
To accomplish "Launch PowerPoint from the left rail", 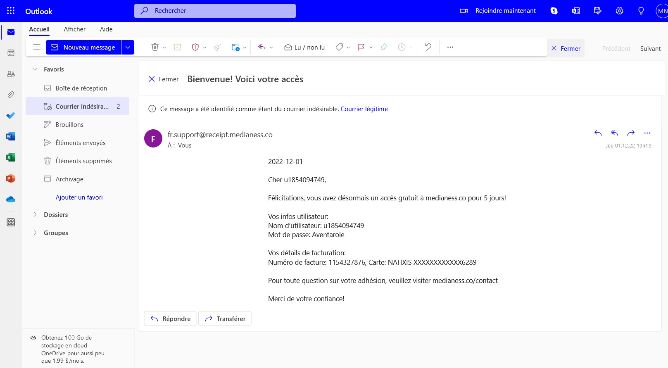I will pos(11,178).
